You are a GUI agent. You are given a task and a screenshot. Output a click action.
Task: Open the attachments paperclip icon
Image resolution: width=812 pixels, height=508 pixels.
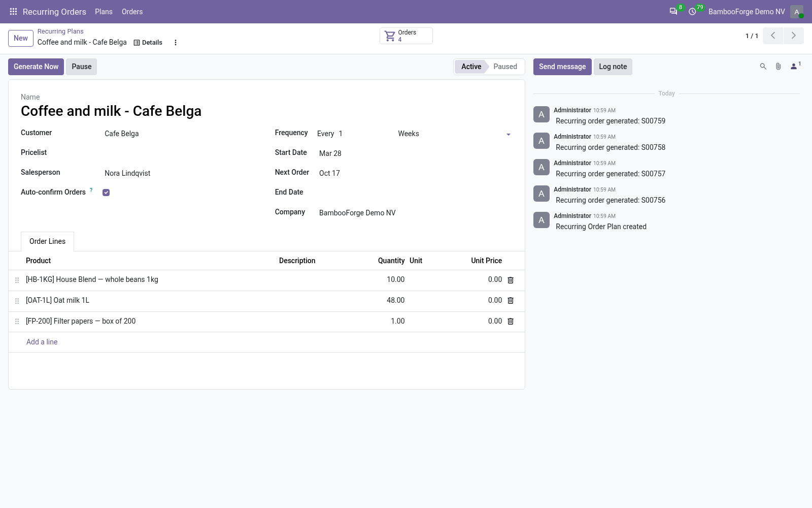click(778, 67)
